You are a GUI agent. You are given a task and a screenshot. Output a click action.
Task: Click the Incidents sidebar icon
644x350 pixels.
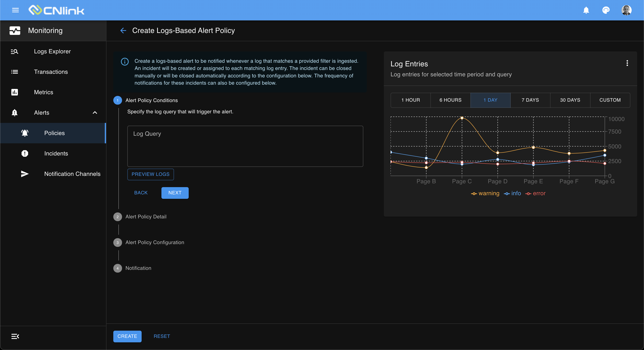click(x=25, y=153)
